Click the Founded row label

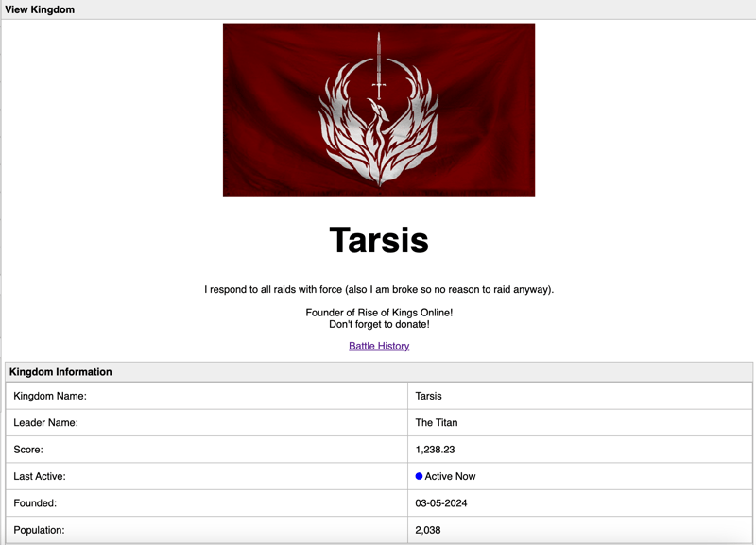coord(35,503)
